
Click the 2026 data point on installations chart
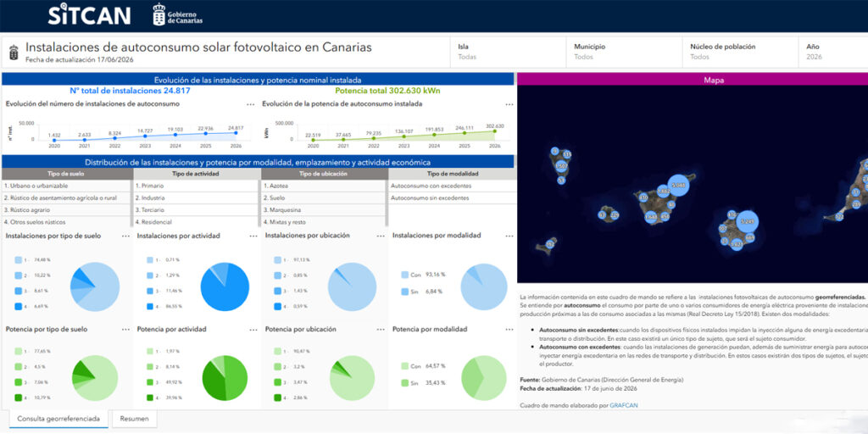pos(236,133)
